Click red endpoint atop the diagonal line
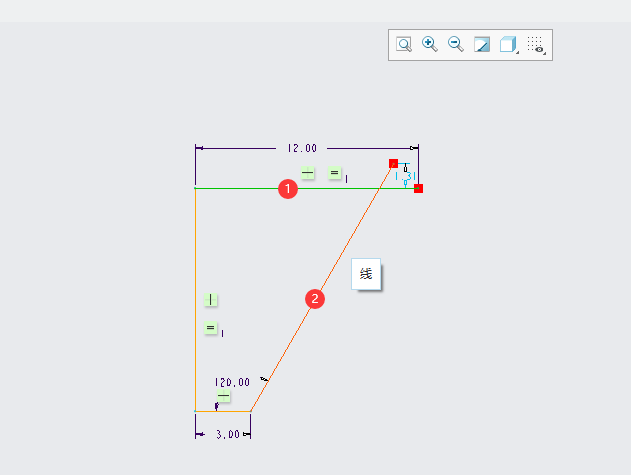631x475 pixels. [x=394, y=163]
